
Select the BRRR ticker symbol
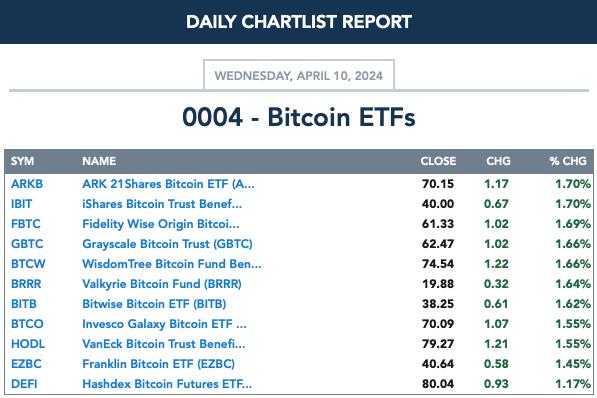click(26, 284)
